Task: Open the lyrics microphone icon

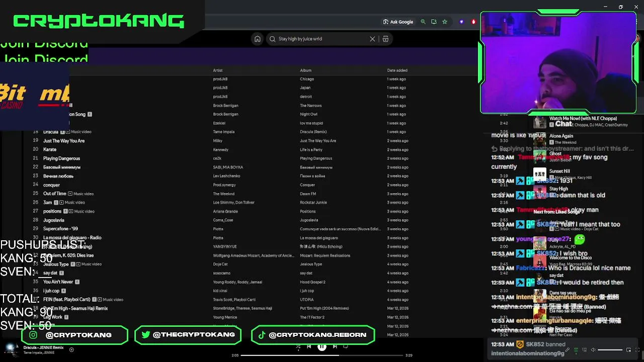Action: click(568, 350)
